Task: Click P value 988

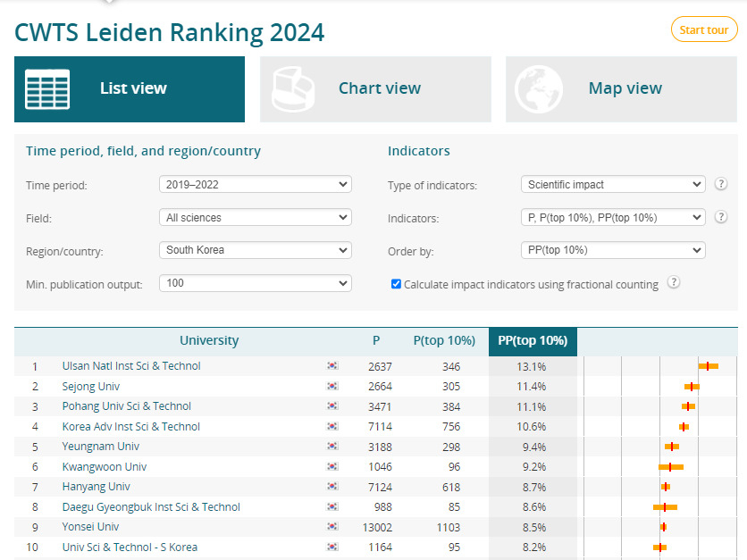Action: [x=383, y=507]
